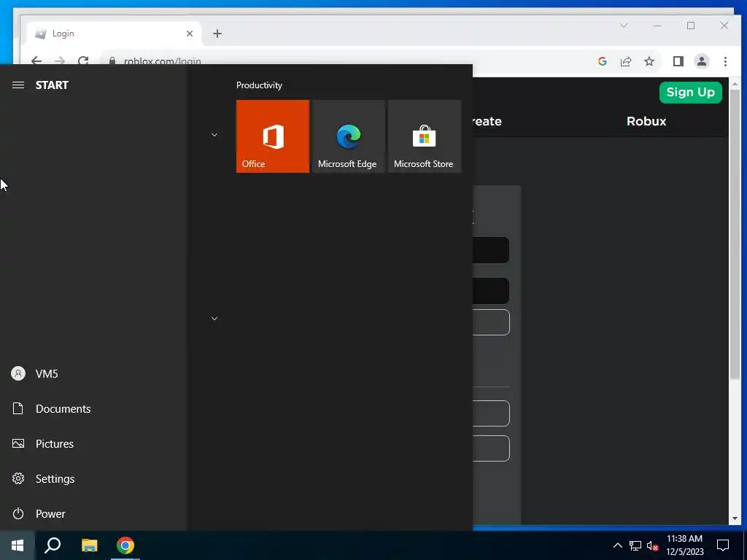Open the Robux link on Roblox
This screenshot has width=747, height=560.
(x=646, y=121)
